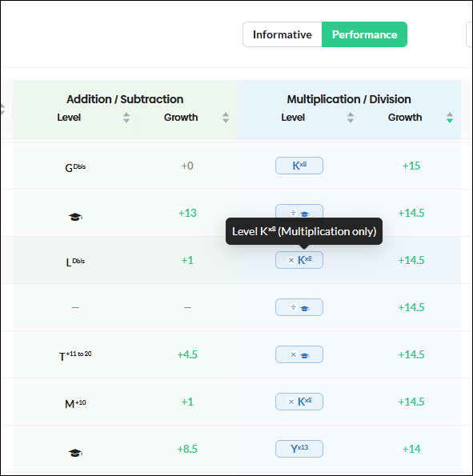
Task: Click the K×8 level badge in first row
Action: [x=299, y=166]
